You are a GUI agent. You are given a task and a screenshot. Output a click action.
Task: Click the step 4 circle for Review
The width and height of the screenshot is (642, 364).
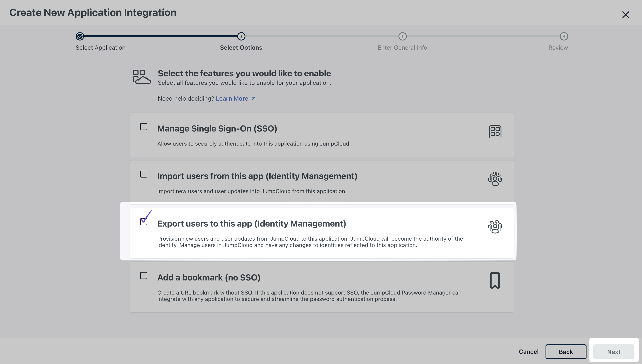(564, 36)
